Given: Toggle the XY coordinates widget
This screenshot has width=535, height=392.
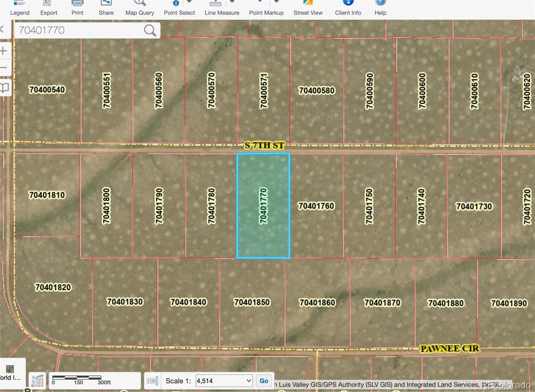Looking at the screenshot, I should click(37, 381).
